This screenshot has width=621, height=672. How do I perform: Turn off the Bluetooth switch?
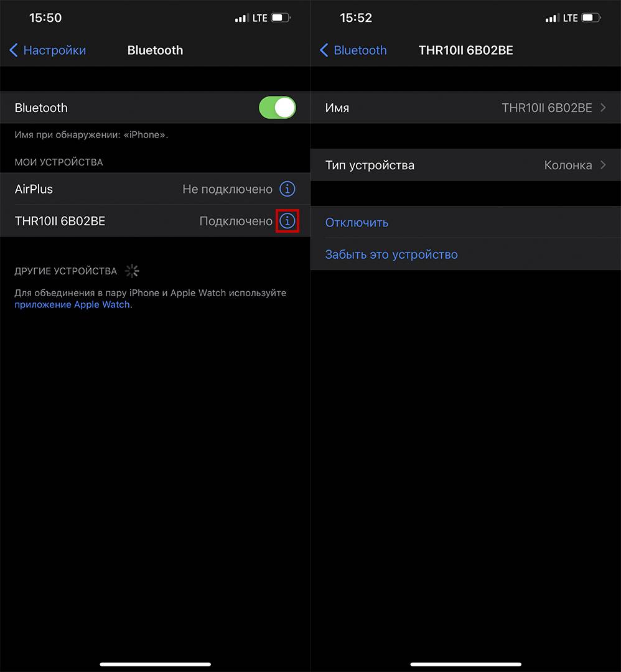point(278,108)
